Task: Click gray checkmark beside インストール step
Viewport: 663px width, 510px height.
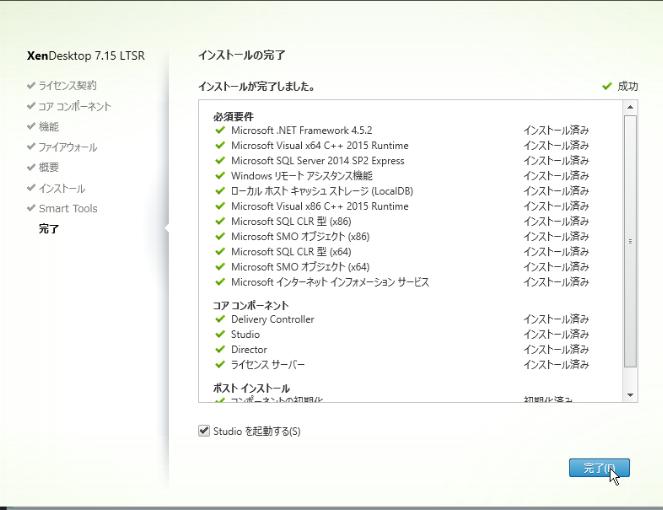Action: point(31,188)
